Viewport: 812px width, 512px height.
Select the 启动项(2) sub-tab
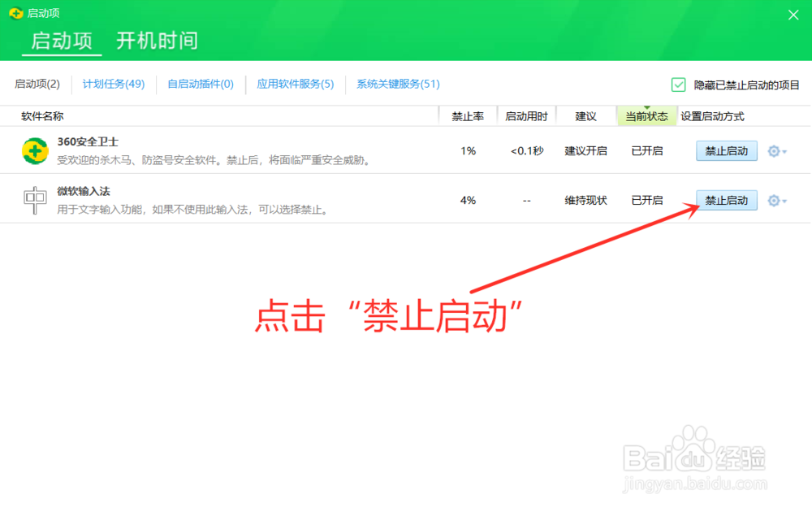tap(37, 84)
